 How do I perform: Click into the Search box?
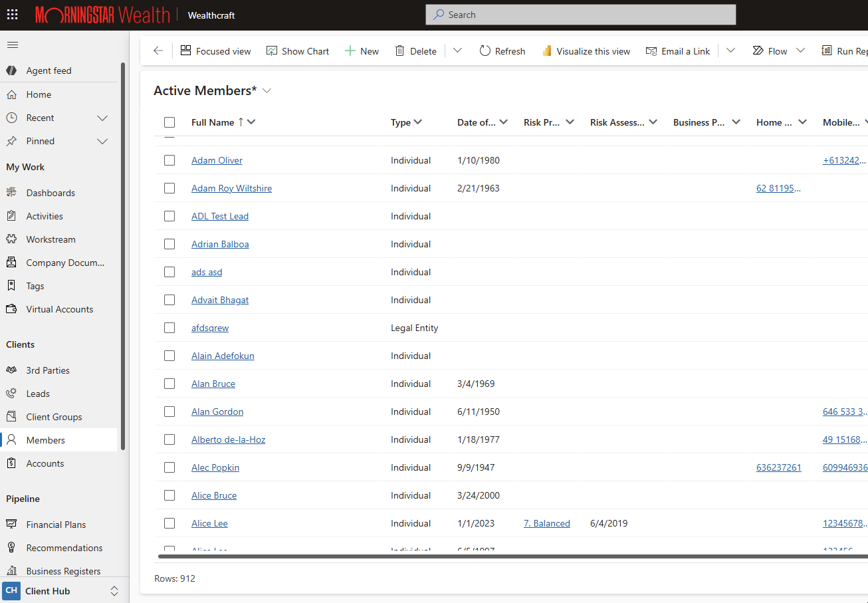[x=580, y=15]
